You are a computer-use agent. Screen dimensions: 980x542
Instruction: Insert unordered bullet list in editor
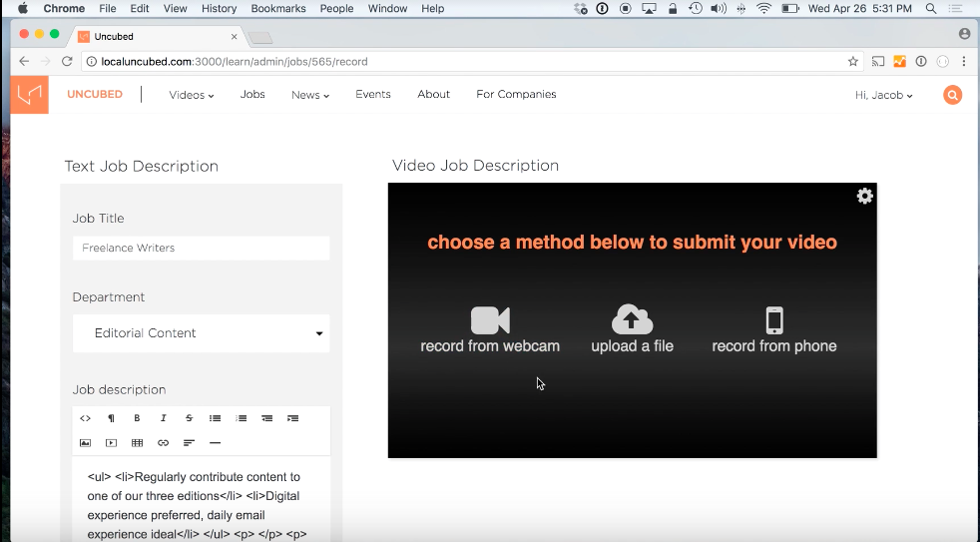[215, 418]
